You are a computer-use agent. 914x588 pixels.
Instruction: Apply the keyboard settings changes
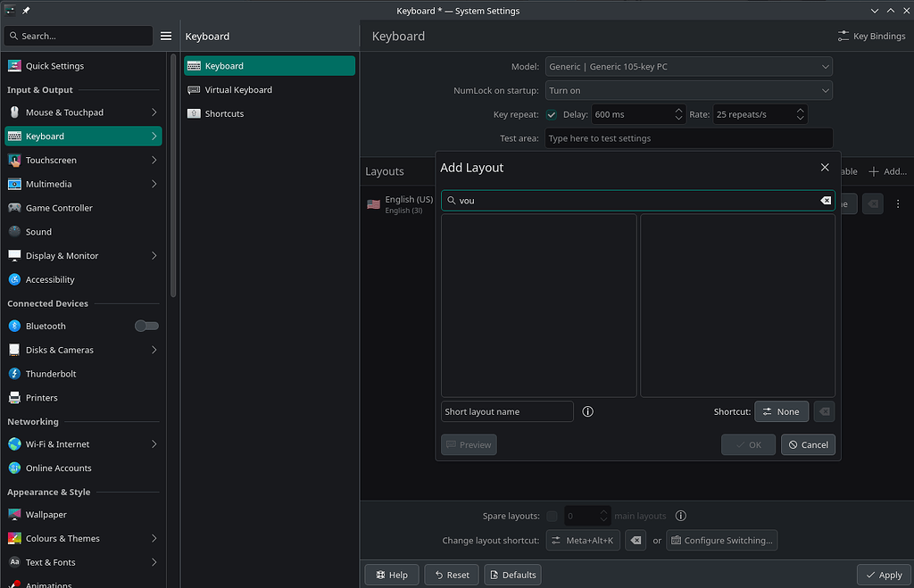click(x=883, y=575)
